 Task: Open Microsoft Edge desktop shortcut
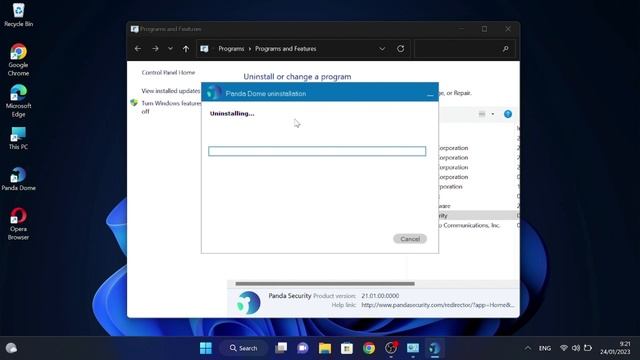pyautogui.click(x=18, y=101)
